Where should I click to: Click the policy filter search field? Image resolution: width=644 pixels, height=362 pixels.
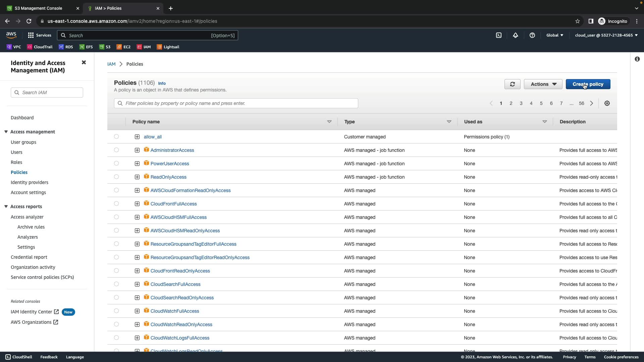pyautogui.click(x=236, y=103)
